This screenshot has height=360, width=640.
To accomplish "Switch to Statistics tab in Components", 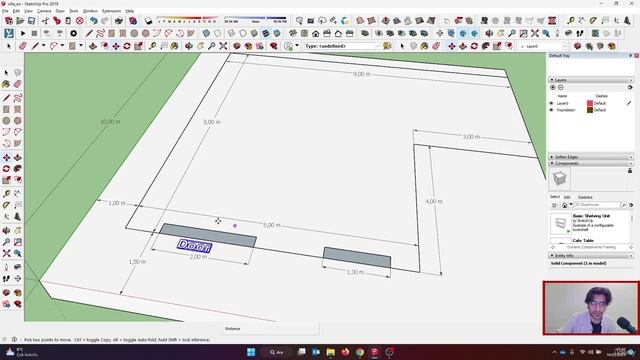I will point(585,197).
